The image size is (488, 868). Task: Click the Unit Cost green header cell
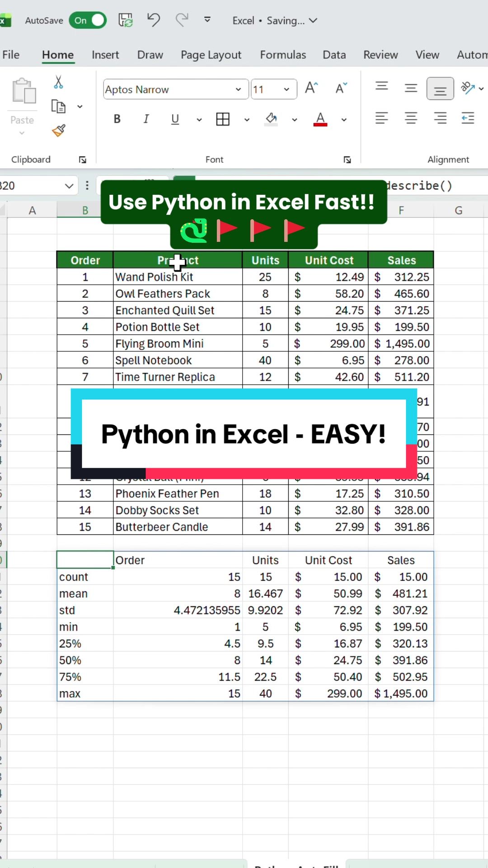(328, 260)
